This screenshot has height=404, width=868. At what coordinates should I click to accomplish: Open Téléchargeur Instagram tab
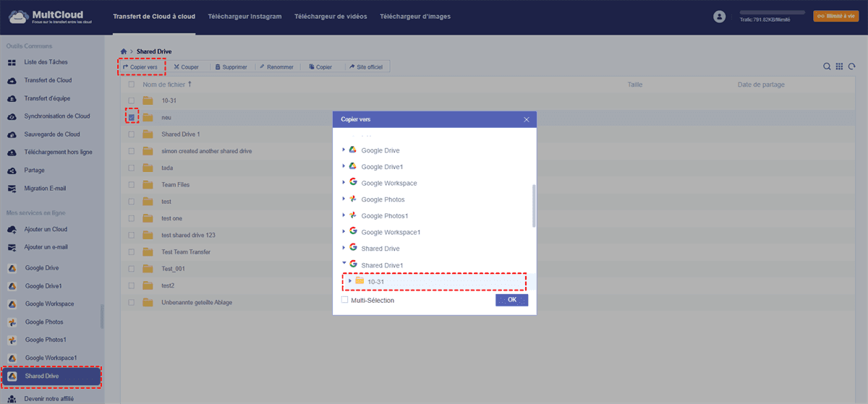tap(244, 16)
